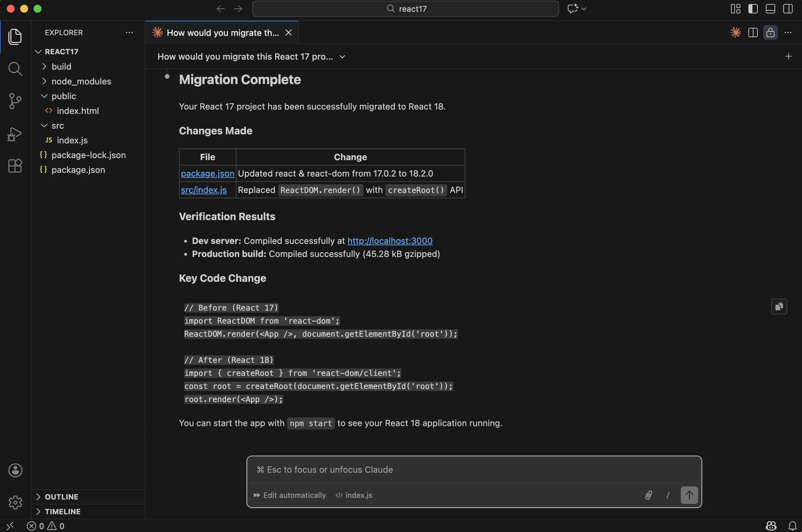Open the Extensions view
This screenshot has width=802, height=532.
(x=15, y=166)
